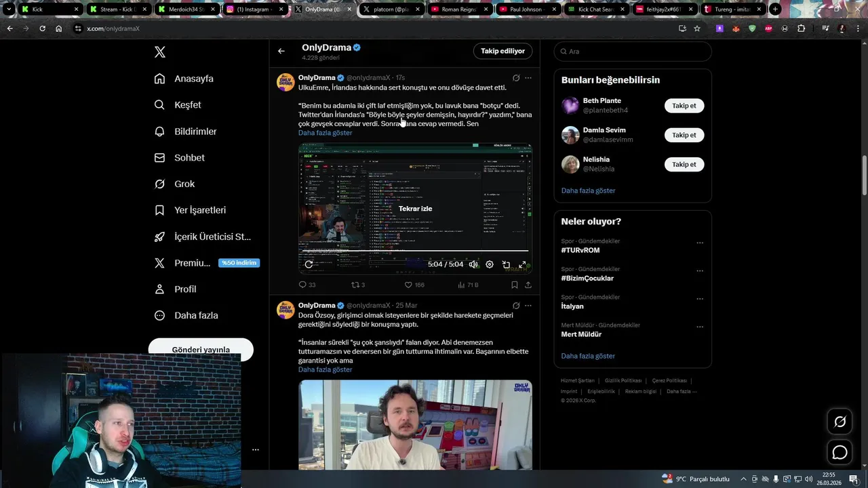Click replay icon in video controls
The image size is (868, 488).
tap(309, 264)
